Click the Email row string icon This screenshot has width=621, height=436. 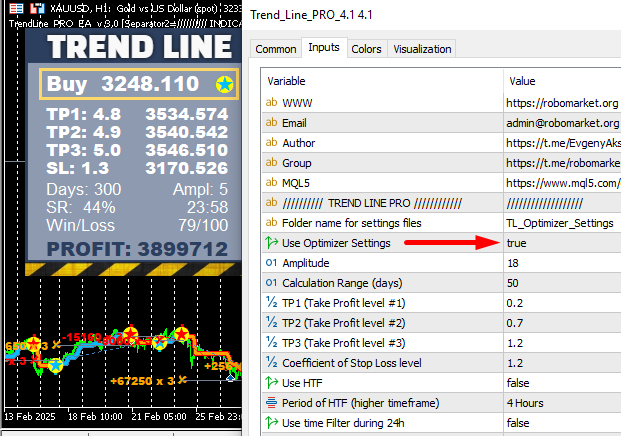coord(271,123)
